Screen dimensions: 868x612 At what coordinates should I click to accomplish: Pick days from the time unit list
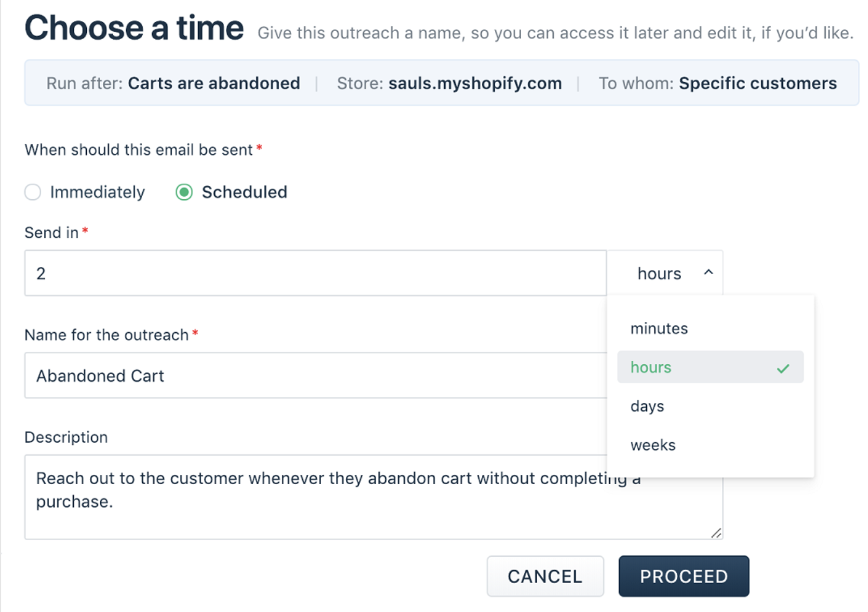(710, 406)
